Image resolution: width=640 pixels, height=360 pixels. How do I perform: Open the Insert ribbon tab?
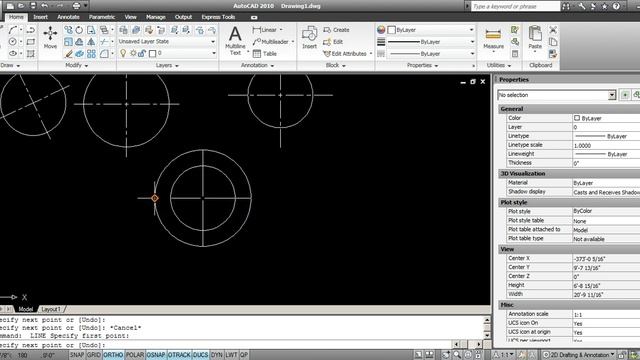pyautogui.click(x=40, y=17)
